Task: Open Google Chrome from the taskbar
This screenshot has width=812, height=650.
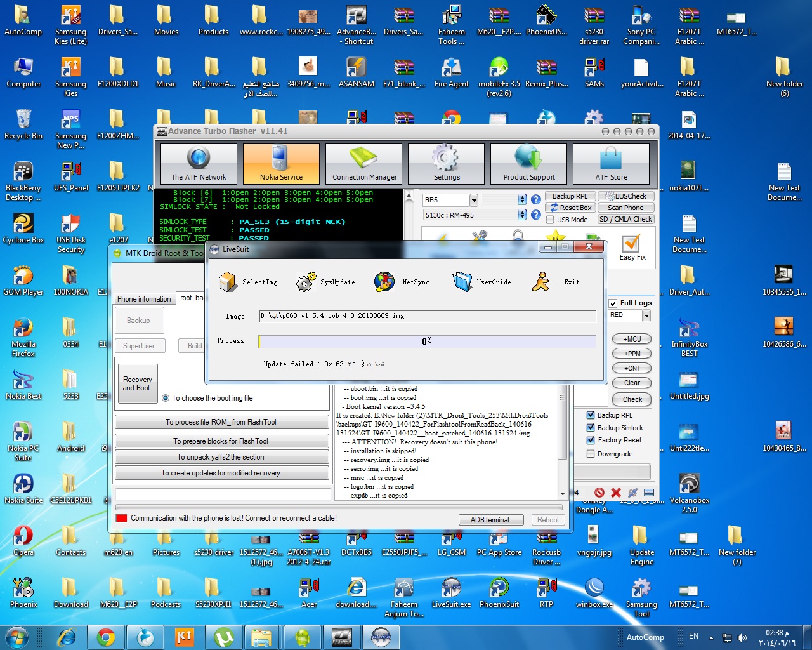Action: coord(106,637)
